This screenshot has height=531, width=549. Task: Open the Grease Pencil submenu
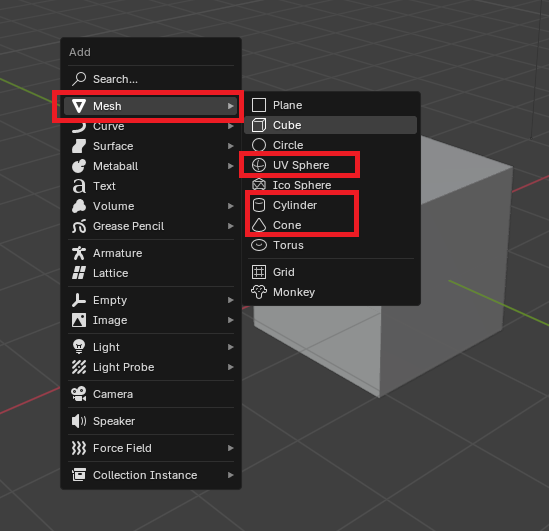click(151, 226)
